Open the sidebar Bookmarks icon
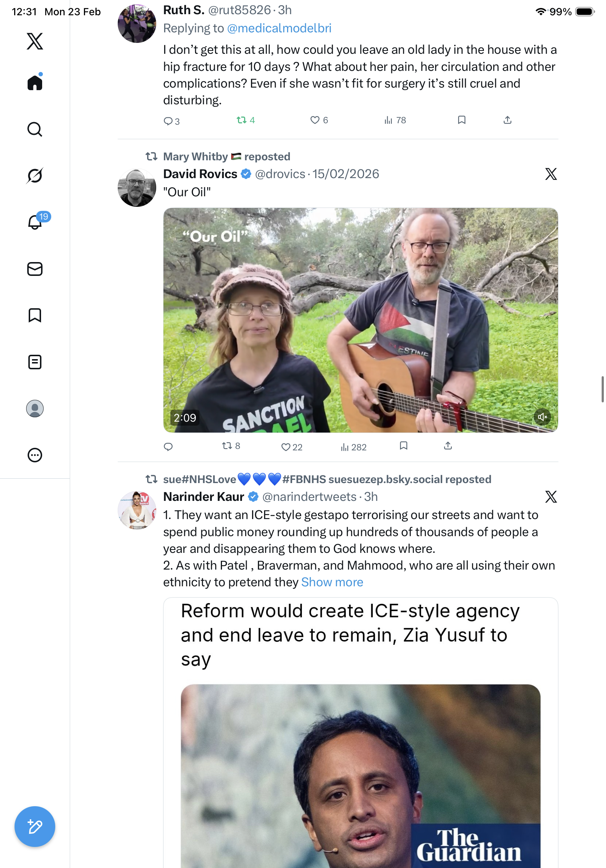This screenshot has width=606, height=868. [35, 315]
